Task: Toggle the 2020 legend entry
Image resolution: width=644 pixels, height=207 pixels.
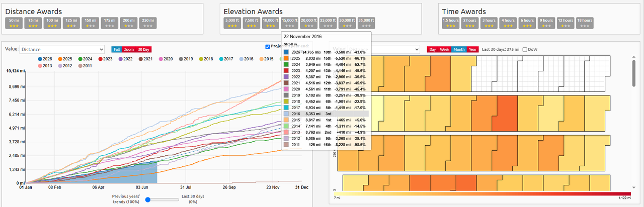Action: [166, 59]
